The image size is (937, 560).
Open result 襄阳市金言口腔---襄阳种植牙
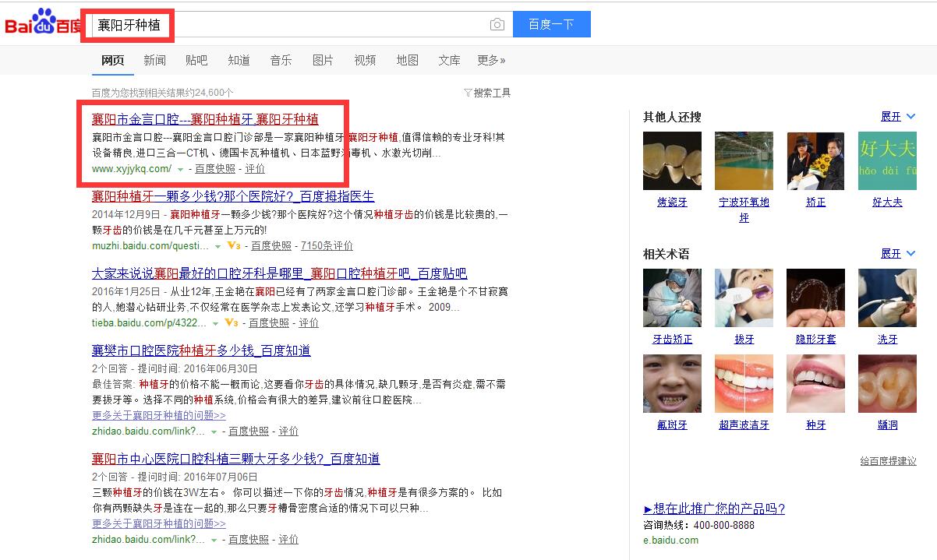(205, 119)
